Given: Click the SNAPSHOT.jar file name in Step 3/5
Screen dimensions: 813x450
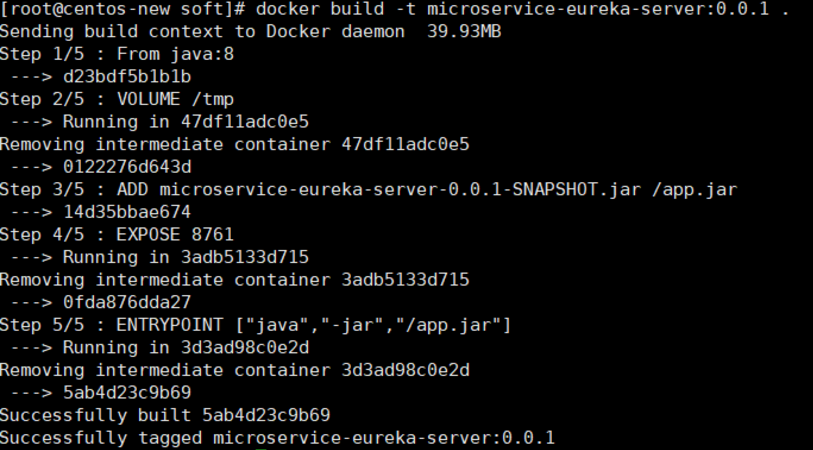Looking at the screenshot, I should (x=400, y=190).
